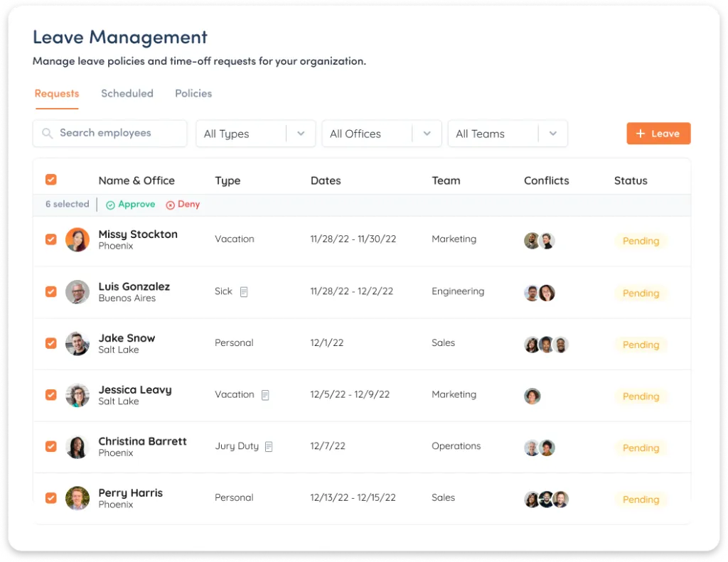The image size is (728, 562).
Task: Click Missy Stockton's profile avatar
Action: [x=77, y=239]
